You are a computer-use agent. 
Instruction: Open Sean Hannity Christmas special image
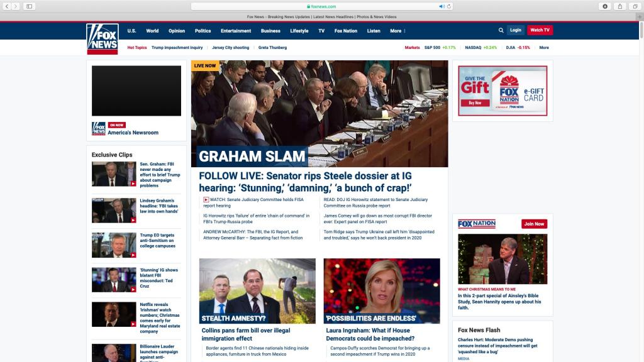click(502, 259)
